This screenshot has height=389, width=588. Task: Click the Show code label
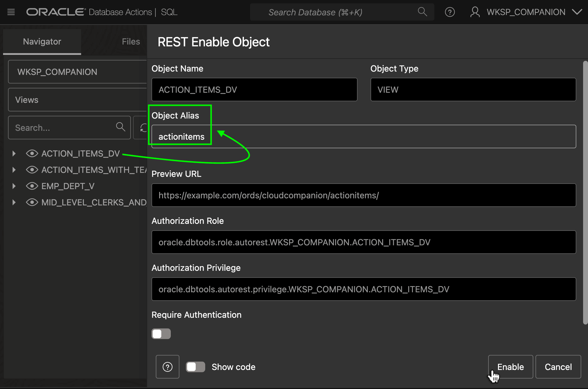[233, 367]
